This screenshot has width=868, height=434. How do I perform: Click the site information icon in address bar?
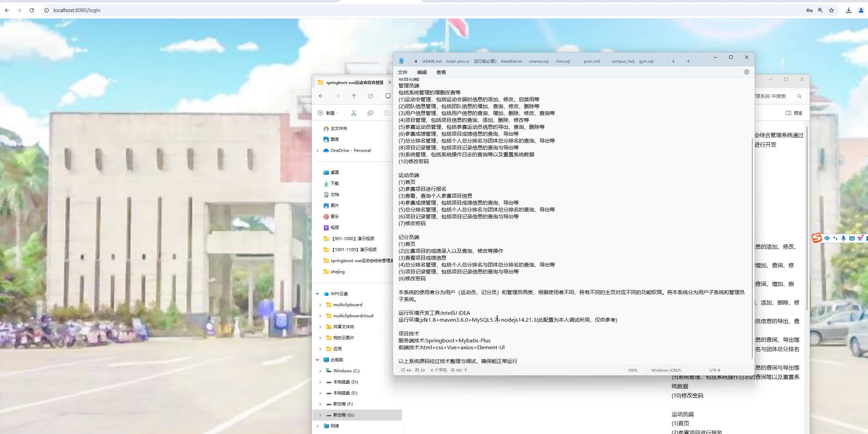click(46, 10)
